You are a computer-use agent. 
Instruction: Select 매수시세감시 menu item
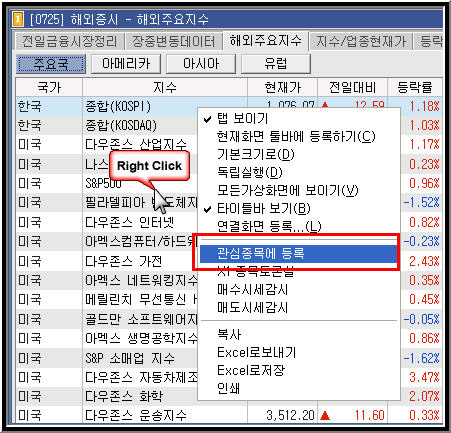(252, 290)
